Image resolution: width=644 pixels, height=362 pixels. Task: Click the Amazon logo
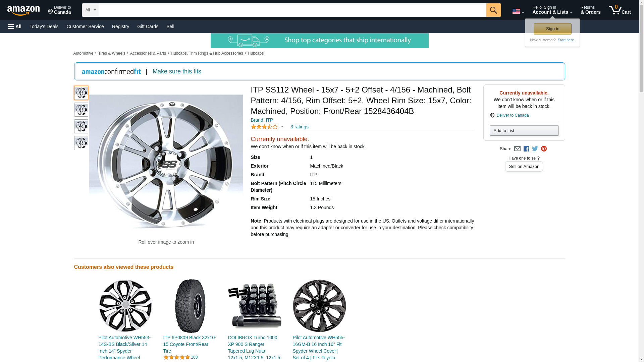pos(23,10)
